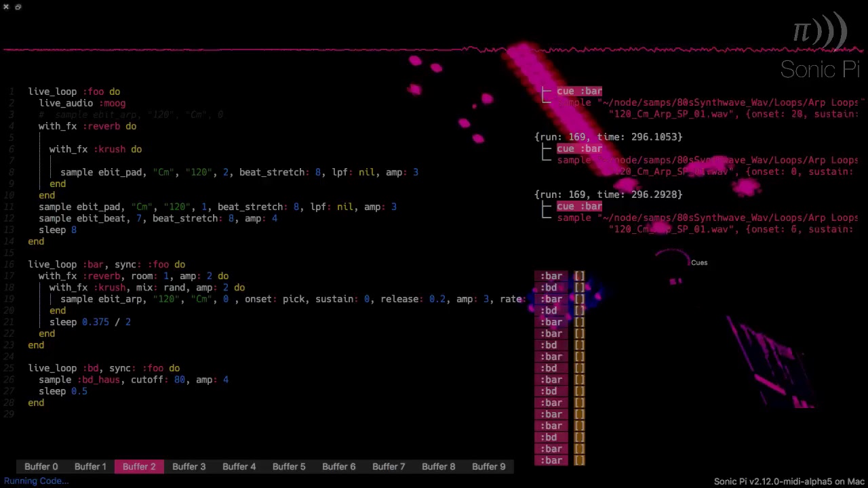Click the Sonic Pi version status text
This screenshot has height=488, width=868.
tap(789, 481)
